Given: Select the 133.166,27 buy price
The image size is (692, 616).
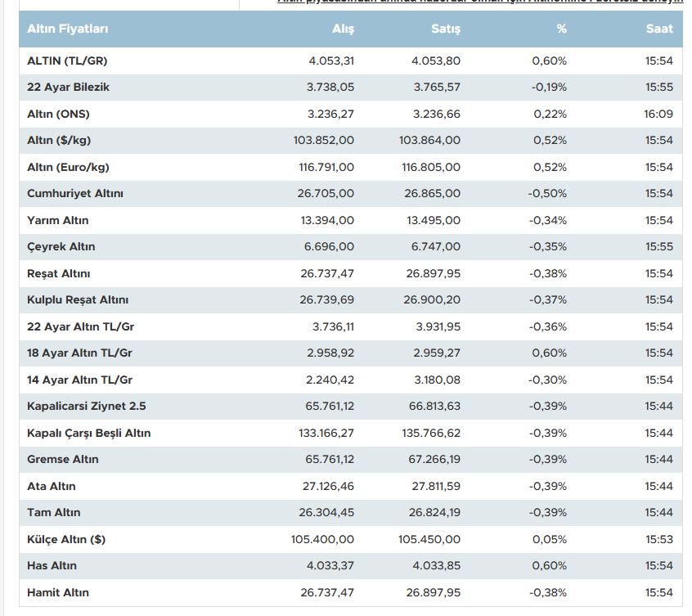Looking at the screenshot, I should pos(326,433).
